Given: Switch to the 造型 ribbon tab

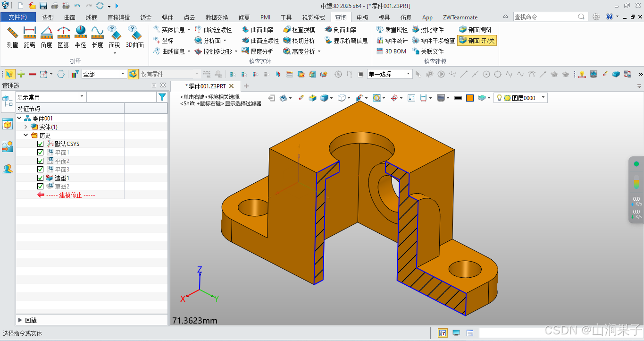Looking at the screenshot, I should [48, 17].
